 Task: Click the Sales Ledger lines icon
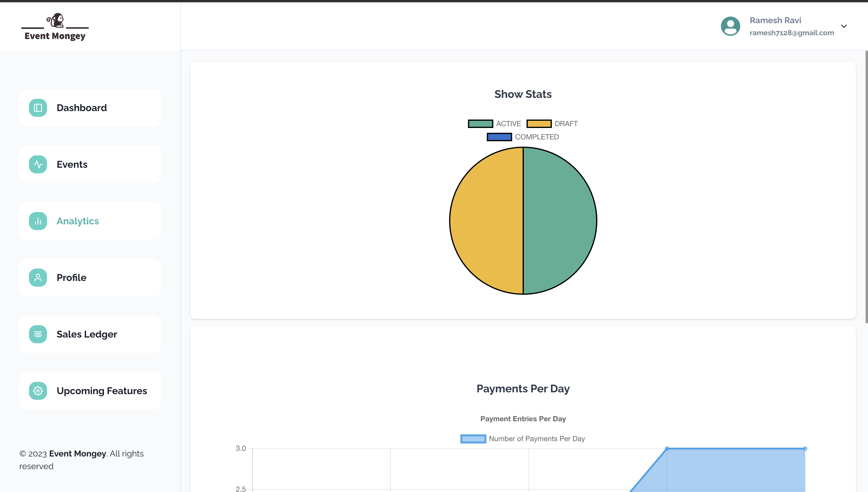pyautogui.click(x=38, y=334)
